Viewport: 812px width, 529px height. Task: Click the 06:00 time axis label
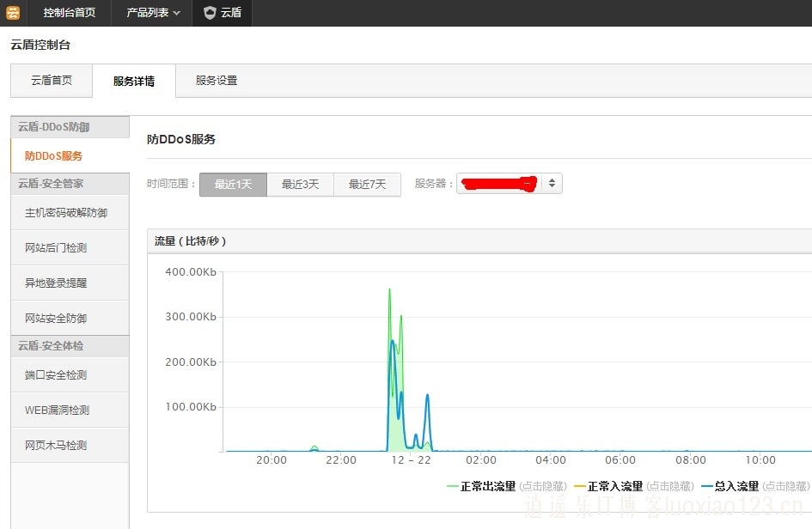point(620,459)
